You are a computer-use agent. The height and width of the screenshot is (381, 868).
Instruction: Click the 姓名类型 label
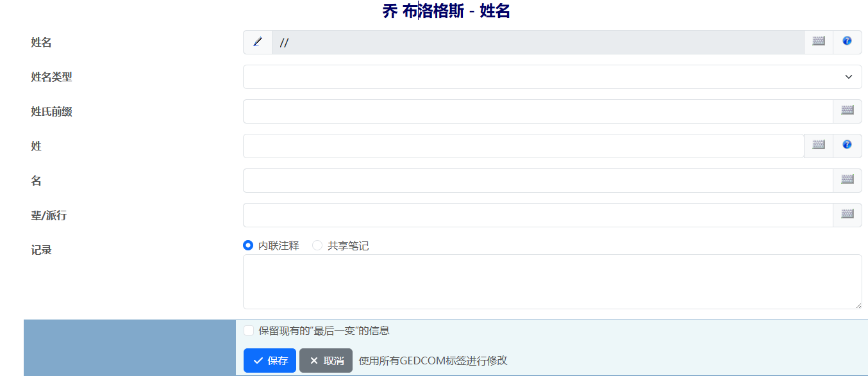click(x=51, y=77)
